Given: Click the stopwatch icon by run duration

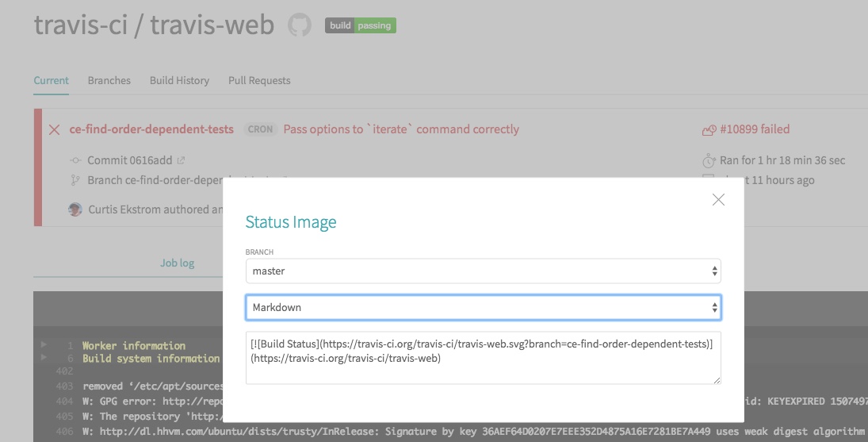Looking at the screenshot, I should [x=709, y=160].
